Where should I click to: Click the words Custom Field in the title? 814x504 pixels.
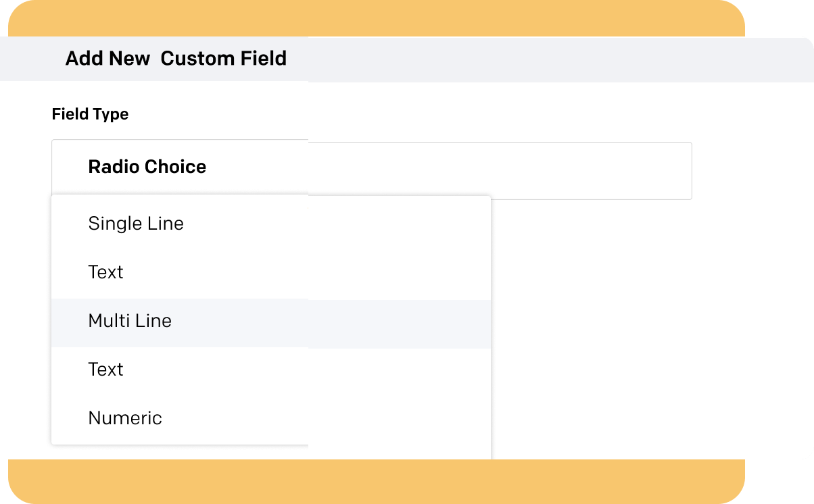pyautogui.click(x=224, y=59)
